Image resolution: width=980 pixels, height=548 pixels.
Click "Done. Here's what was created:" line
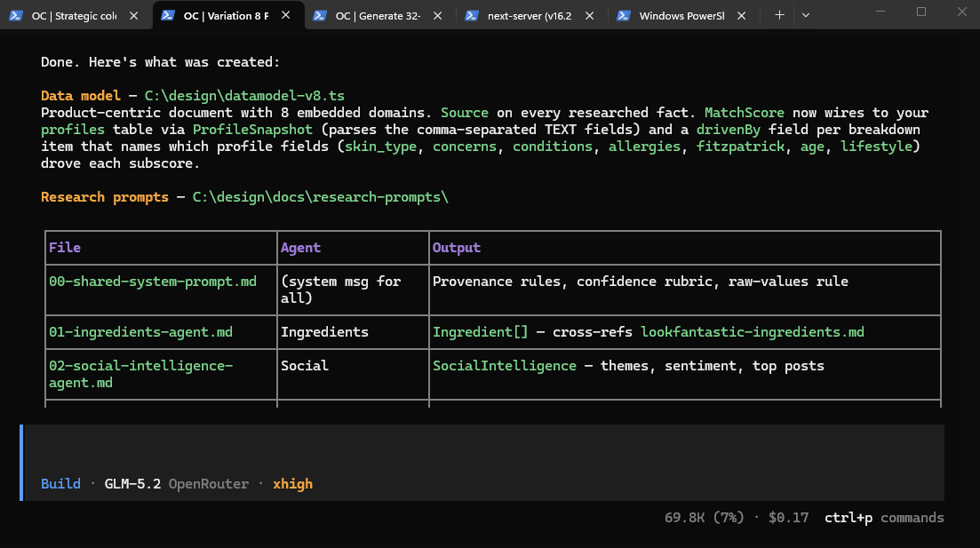click(161, 62)
